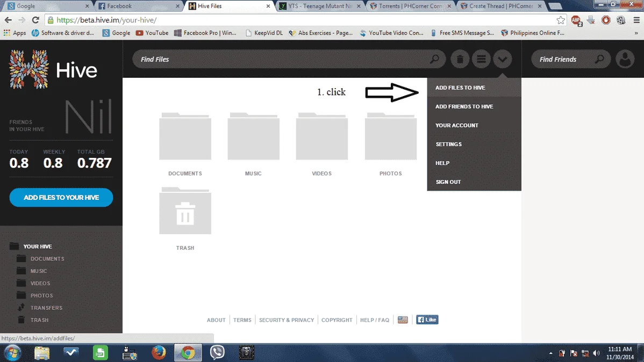644x362 pixels.
Task: Open the Copyright footer link
Action: [x=337, y=320]
